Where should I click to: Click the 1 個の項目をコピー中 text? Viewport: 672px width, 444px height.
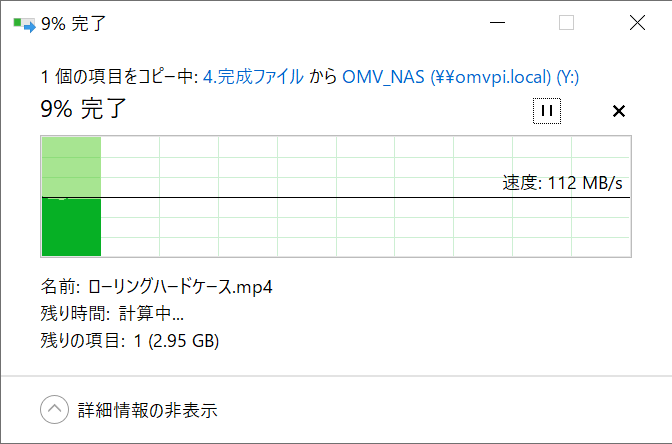coord(119,77)
